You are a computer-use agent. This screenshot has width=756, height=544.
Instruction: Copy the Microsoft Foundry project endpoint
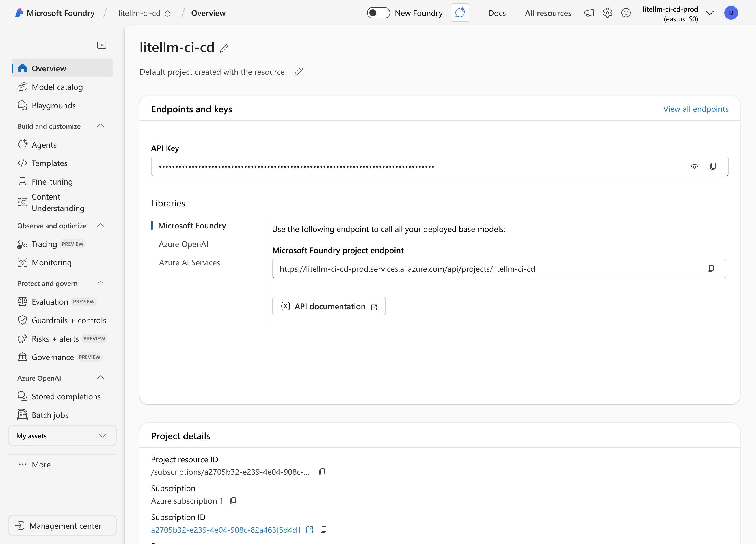pos(711,268)
